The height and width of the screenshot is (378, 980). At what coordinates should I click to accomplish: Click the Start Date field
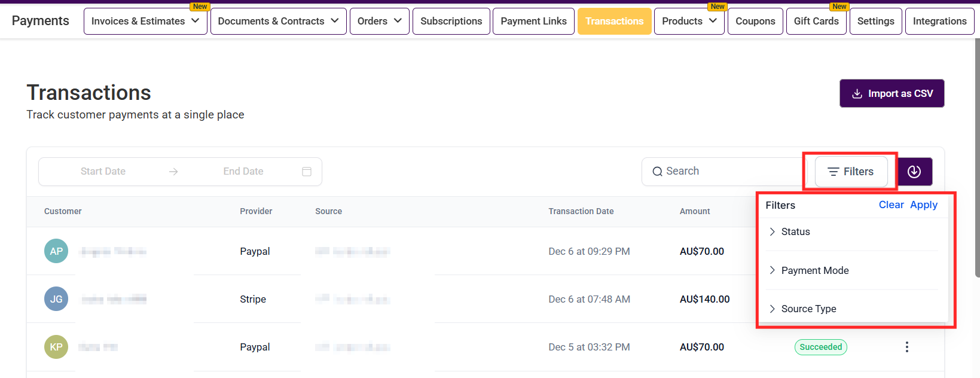pyautogui.click(x=103, y=172)
